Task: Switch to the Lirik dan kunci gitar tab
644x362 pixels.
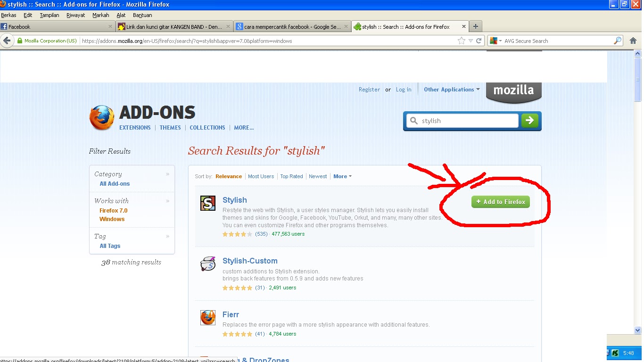Action: tap(175, 27)
